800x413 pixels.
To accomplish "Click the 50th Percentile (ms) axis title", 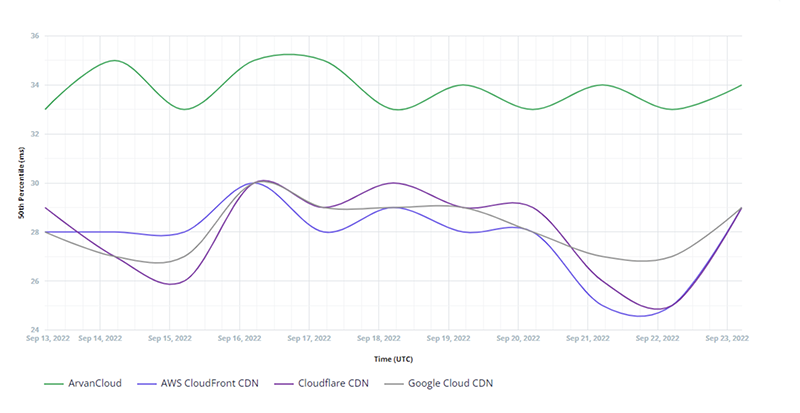I will coord(20,183).
